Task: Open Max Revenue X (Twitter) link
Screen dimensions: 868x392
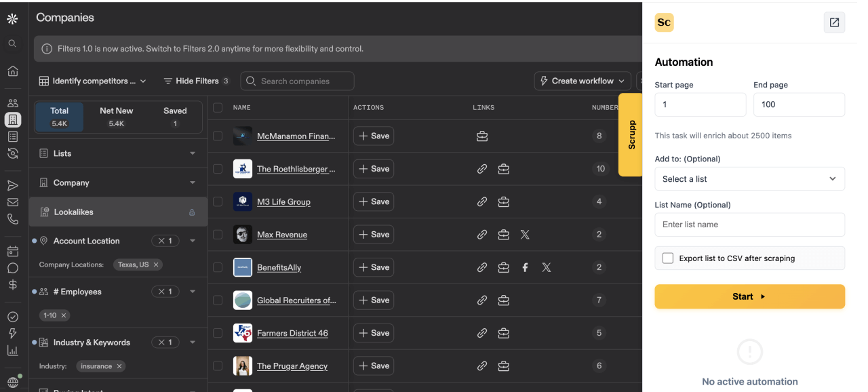Action: [x=525, y=235]
